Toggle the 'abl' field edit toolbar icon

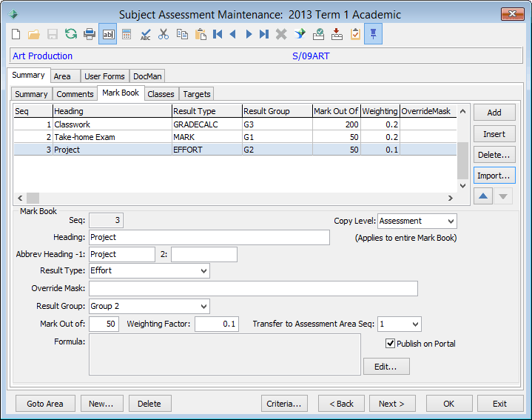(x=108, y=34)
